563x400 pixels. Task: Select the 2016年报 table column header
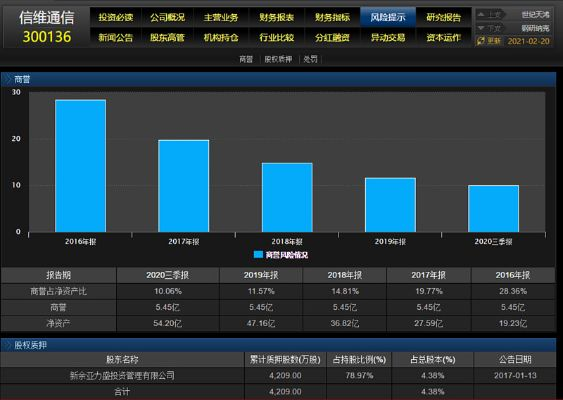tap(513, 275)
